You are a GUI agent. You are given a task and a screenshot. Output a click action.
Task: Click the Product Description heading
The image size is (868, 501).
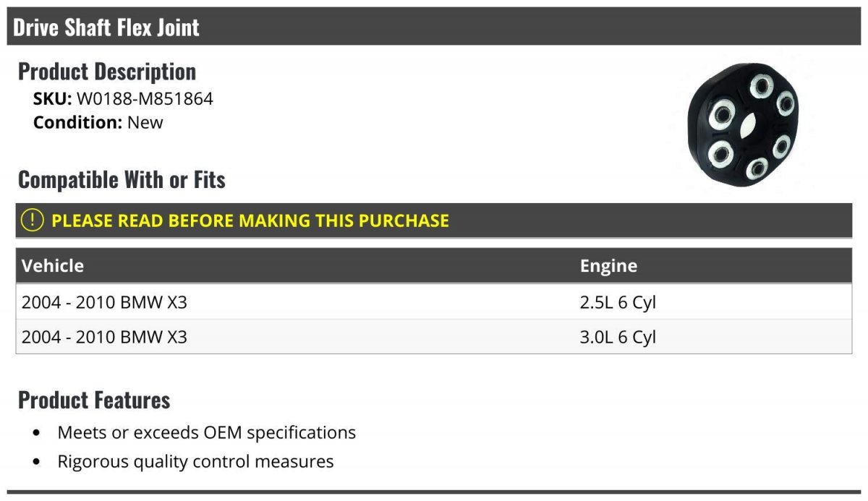click(x=107, y=72)
